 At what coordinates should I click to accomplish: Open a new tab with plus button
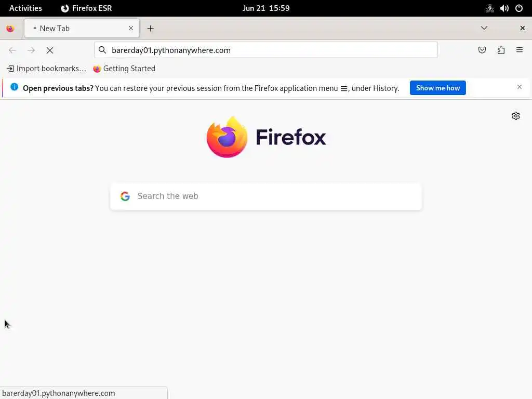pyautogui.click(x=150, y=29)
